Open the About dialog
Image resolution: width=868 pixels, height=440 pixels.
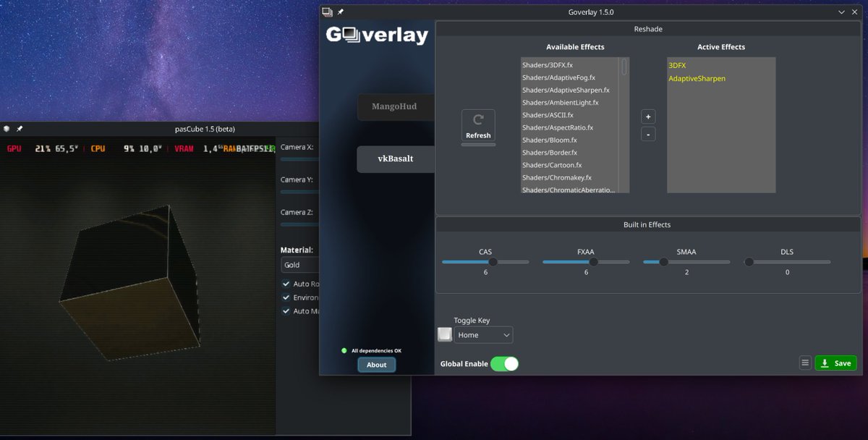pyautogui.click(x=376, y=365)
